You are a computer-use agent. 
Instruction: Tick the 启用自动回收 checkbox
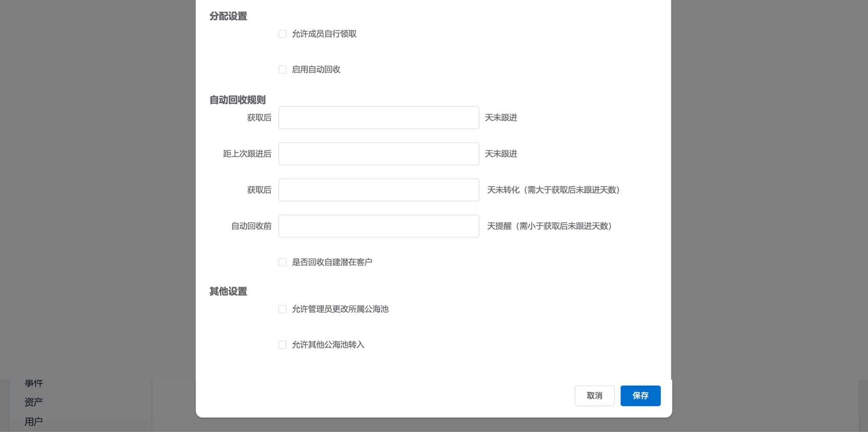283,69
